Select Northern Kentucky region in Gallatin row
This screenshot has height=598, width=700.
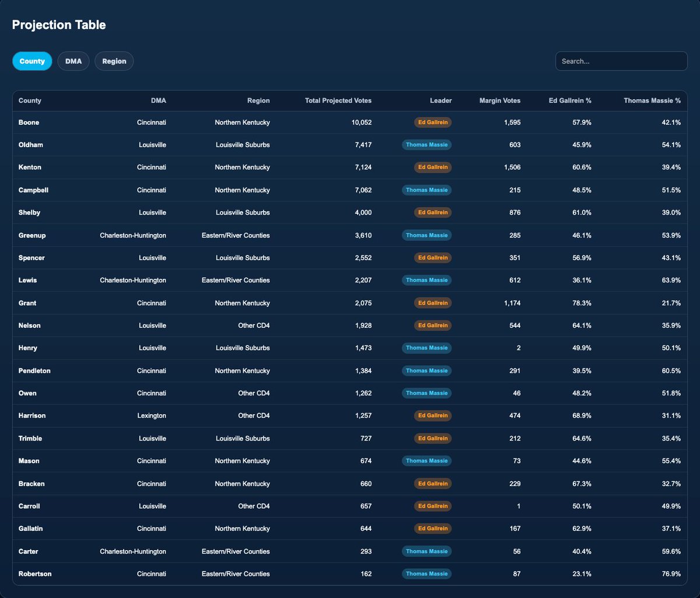(242, 529)
